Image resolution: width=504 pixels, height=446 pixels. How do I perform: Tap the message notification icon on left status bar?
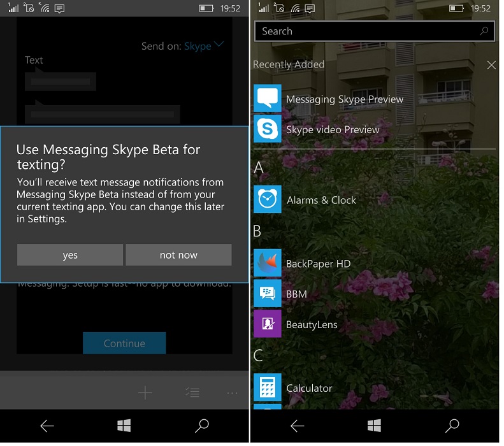tap(60, 9)
